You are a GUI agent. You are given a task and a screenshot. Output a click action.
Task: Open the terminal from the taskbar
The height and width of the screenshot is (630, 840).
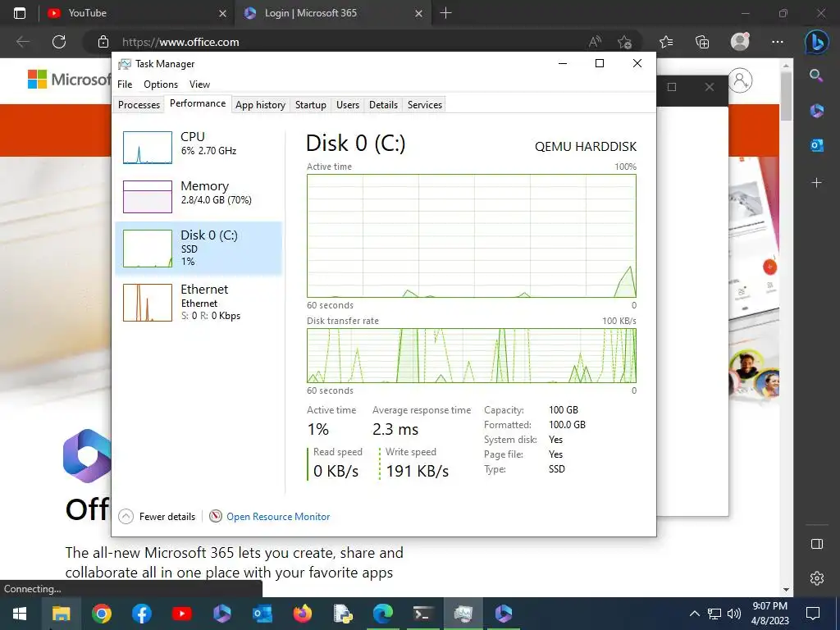422,614
